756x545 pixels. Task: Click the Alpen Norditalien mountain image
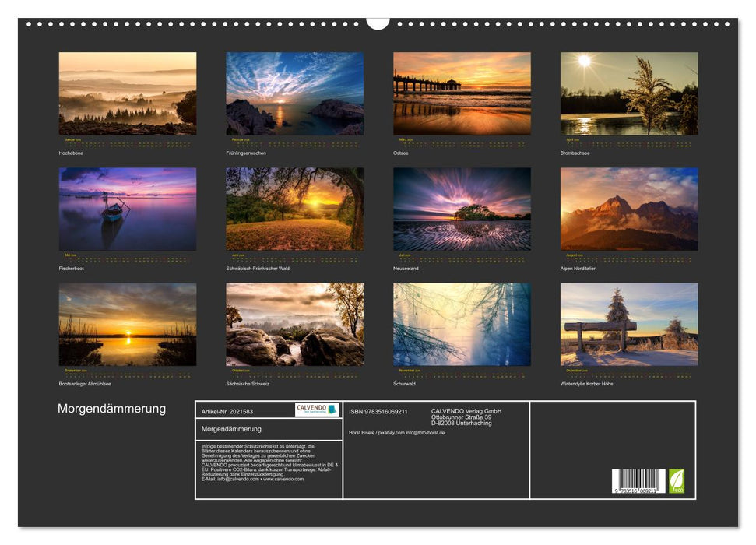(629, 209)
